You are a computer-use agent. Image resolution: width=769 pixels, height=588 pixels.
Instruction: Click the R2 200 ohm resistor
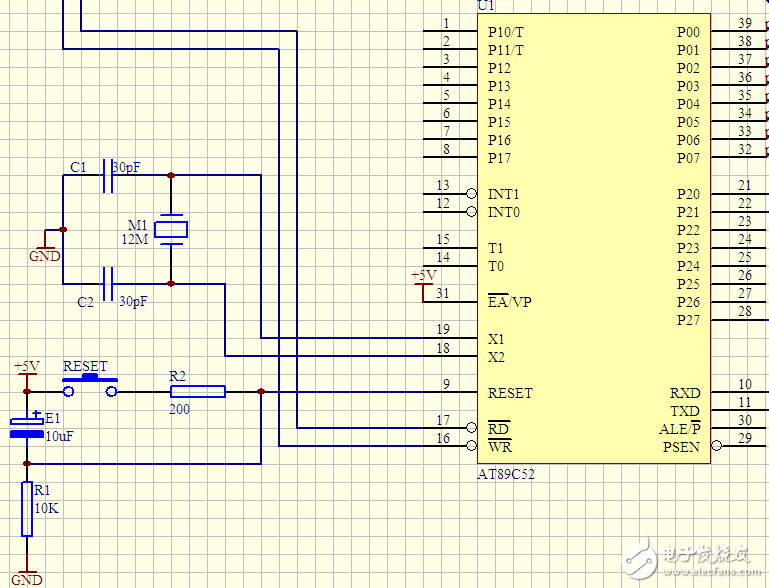(x=196, y=392)
